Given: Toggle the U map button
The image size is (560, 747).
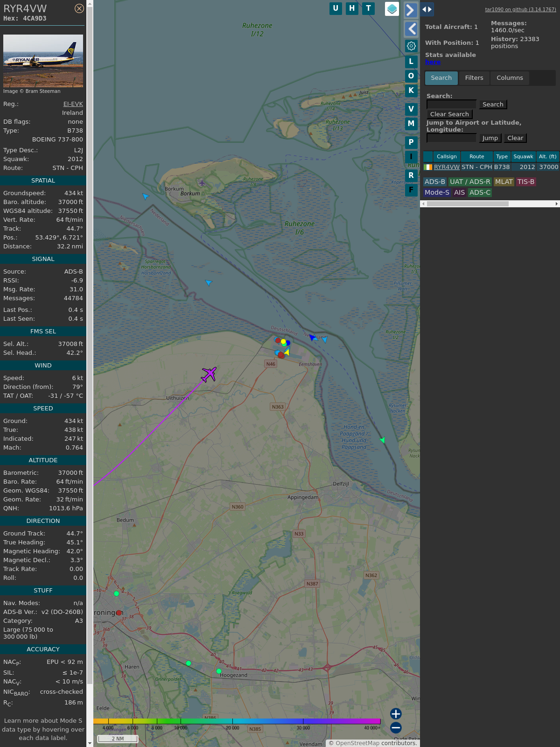Looking at the screenshot, I should click(336, 8).
